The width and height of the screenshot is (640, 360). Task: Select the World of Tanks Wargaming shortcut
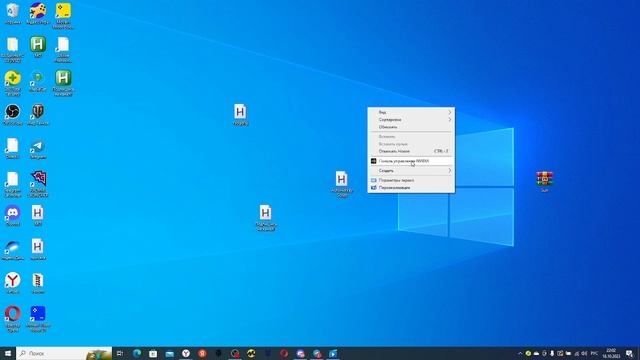[38, 114]
